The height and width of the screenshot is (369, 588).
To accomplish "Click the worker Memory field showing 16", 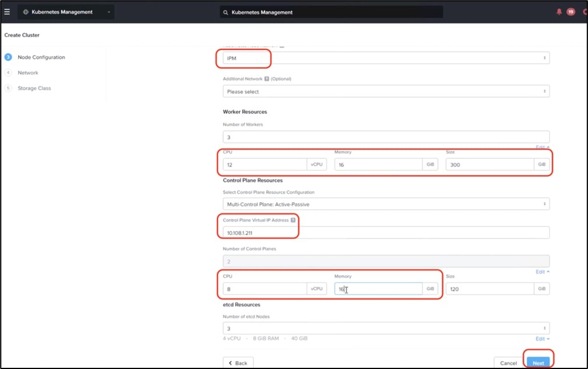I will 378,164.
